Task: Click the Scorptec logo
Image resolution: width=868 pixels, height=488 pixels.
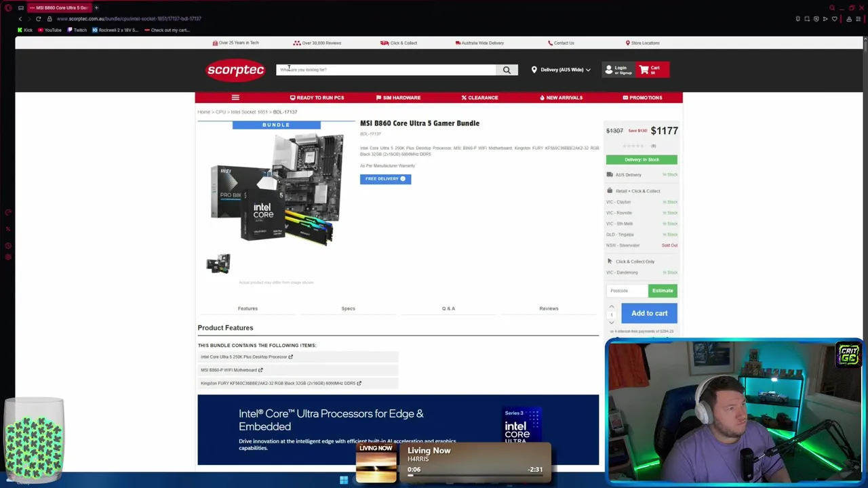Action: point(235,70)
